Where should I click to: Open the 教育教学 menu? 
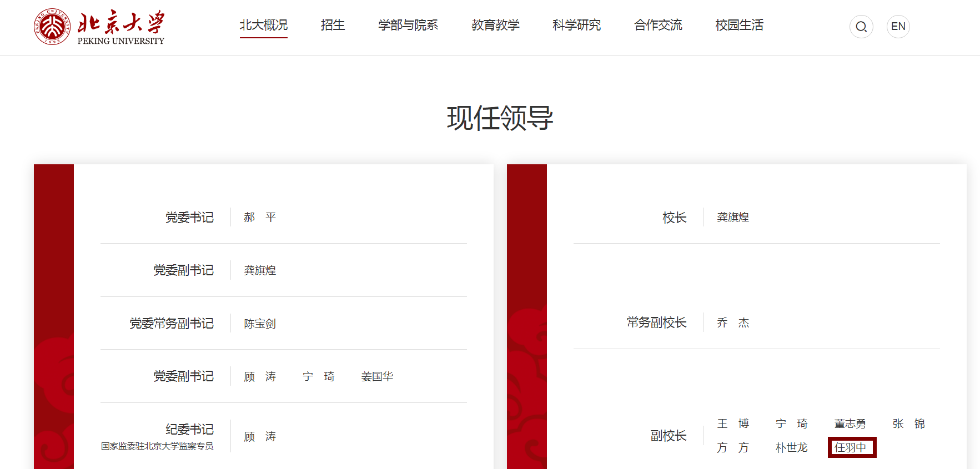(x=495, y=25)
